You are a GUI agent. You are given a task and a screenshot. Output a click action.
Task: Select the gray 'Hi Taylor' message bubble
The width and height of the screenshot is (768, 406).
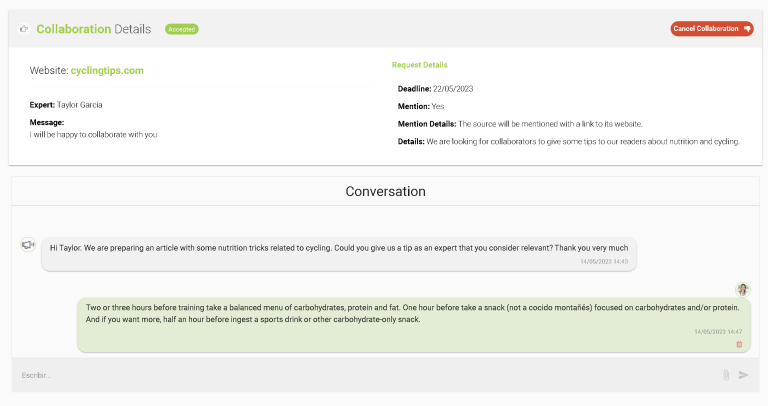pos(338,252)
